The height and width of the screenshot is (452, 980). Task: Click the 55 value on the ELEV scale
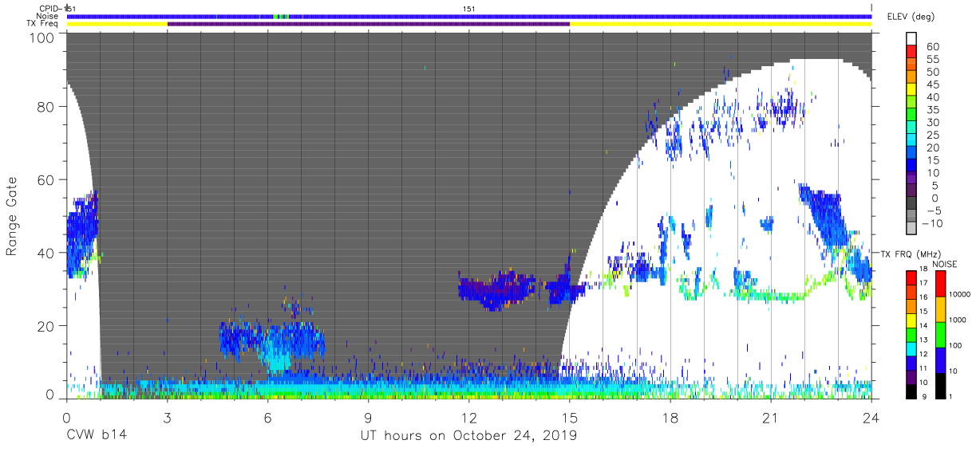(933, 60)
